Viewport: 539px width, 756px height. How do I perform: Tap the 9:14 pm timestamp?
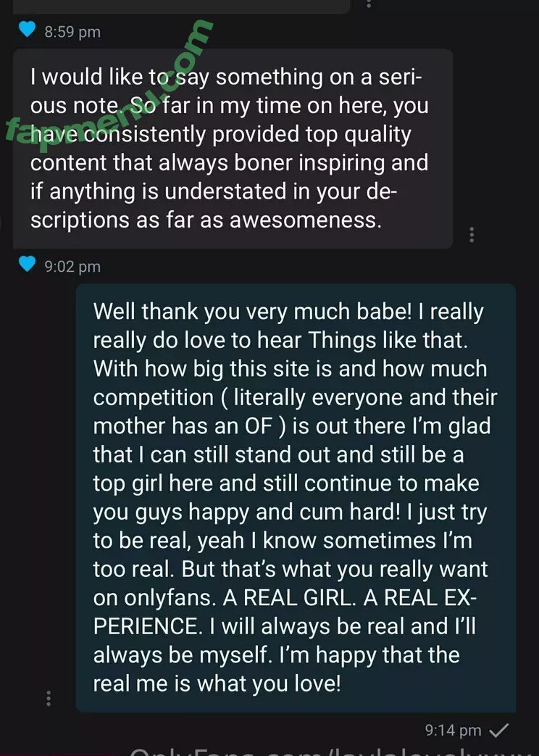click(x=454, y=731)
